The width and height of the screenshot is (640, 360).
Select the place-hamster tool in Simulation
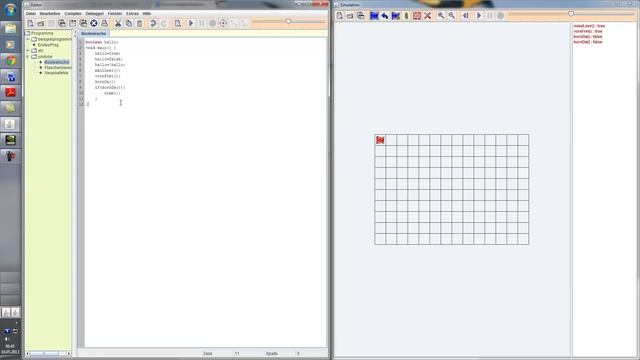[374, 16]
